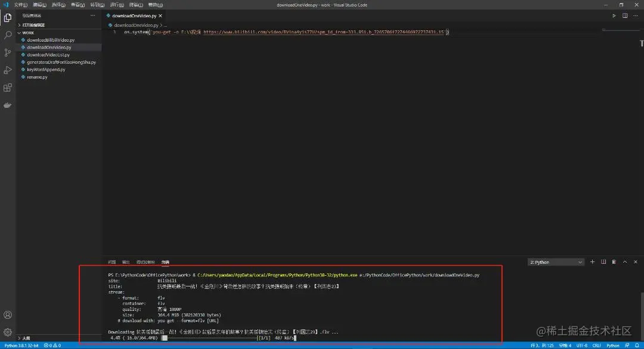Click the CRLF line ending indicator
644x349 pixels.
click(597, 345)
